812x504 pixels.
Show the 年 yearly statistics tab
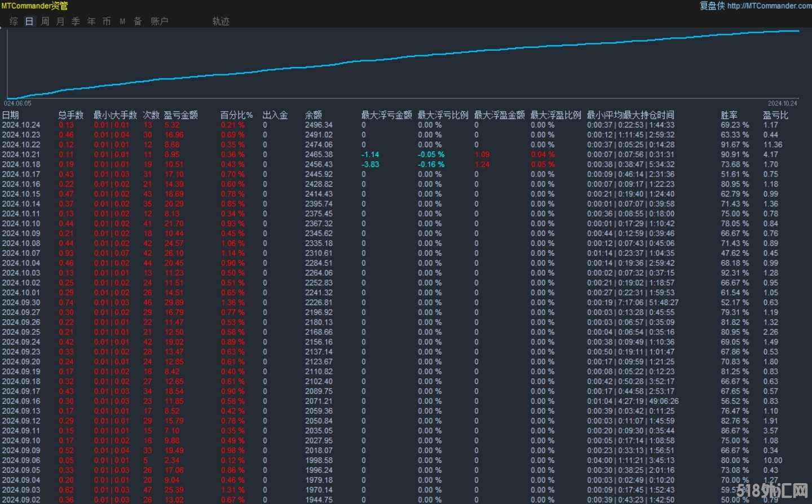91,21
